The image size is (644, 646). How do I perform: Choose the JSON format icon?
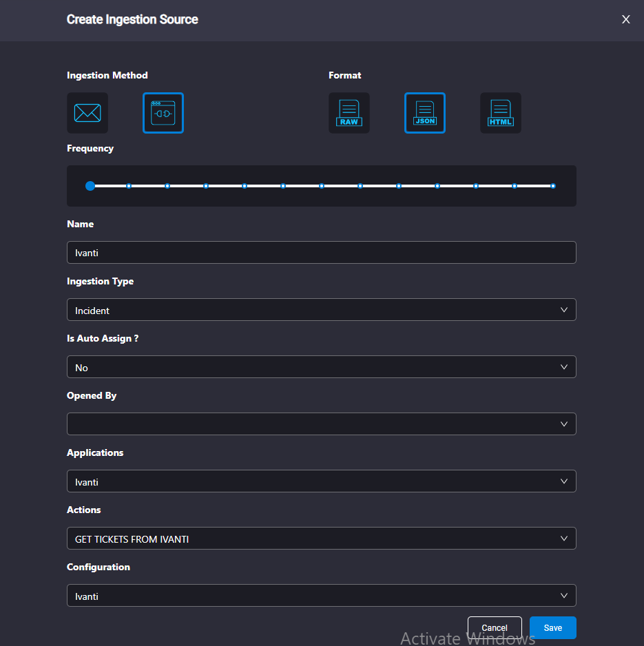coord(425,113)
